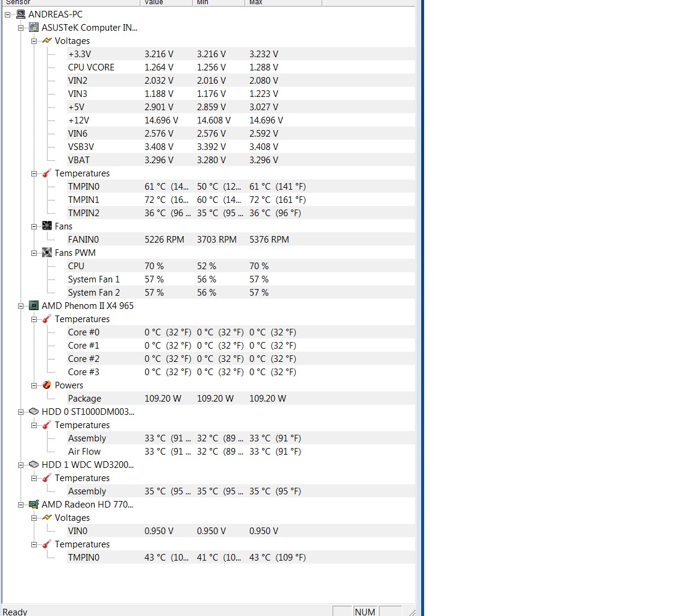Select the VIN2 voltage row

coord(241,81)
